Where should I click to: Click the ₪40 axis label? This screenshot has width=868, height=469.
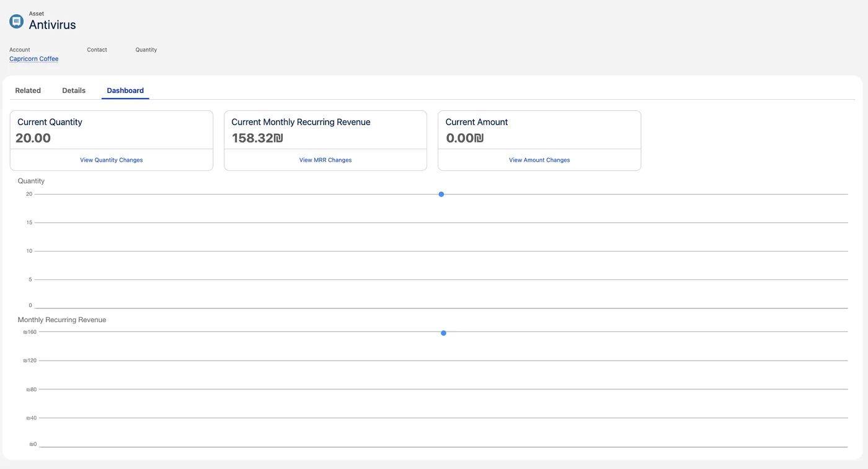(32, 418)
